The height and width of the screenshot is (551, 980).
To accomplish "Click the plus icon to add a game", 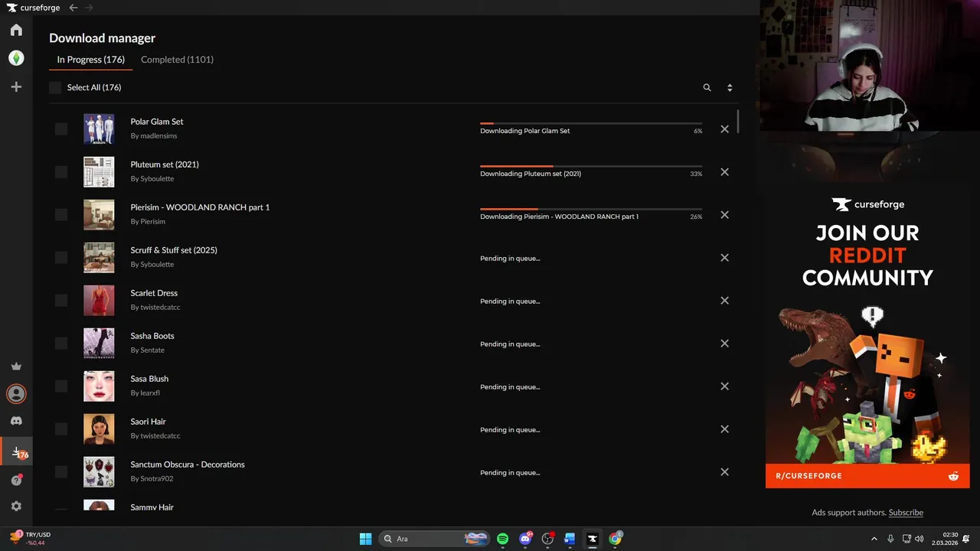I will click(16, 87).
